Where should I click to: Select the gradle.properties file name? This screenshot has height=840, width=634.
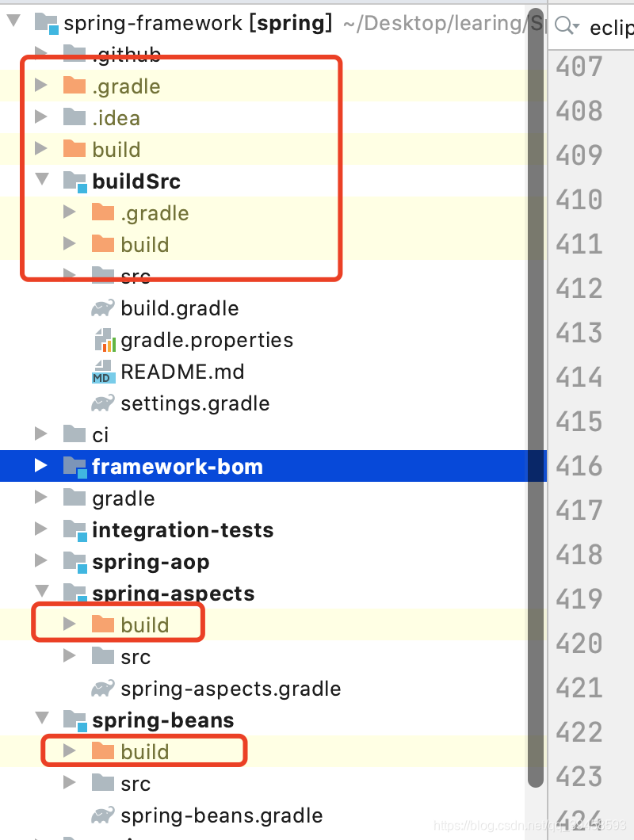[x=207, y=340]
